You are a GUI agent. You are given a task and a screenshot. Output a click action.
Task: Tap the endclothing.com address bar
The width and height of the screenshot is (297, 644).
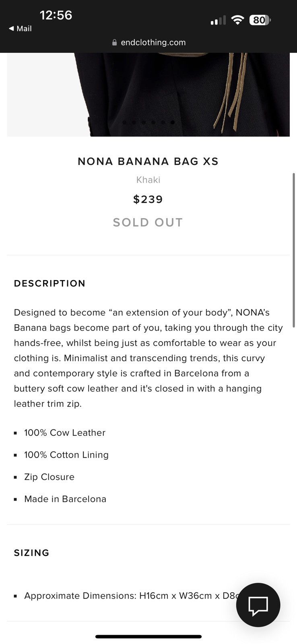point(148,43)
